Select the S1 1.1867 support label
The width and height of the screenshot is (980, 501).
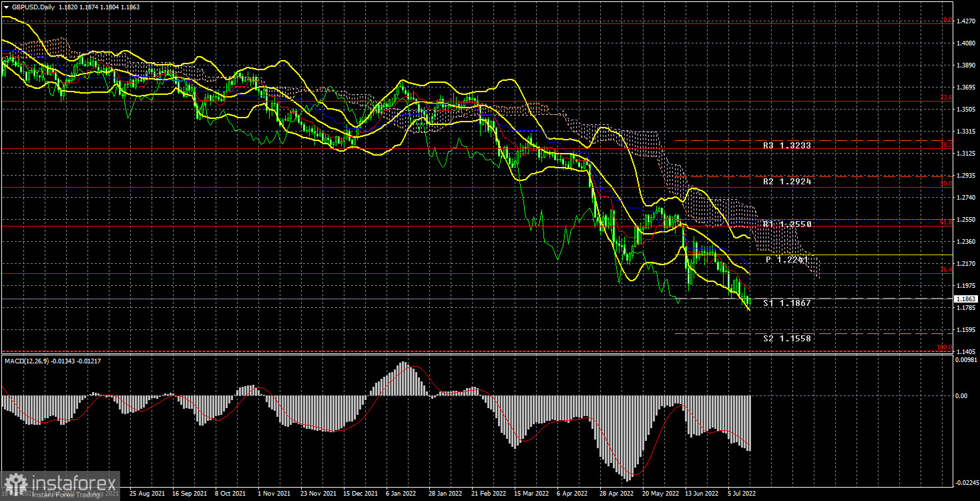(787, 303)
